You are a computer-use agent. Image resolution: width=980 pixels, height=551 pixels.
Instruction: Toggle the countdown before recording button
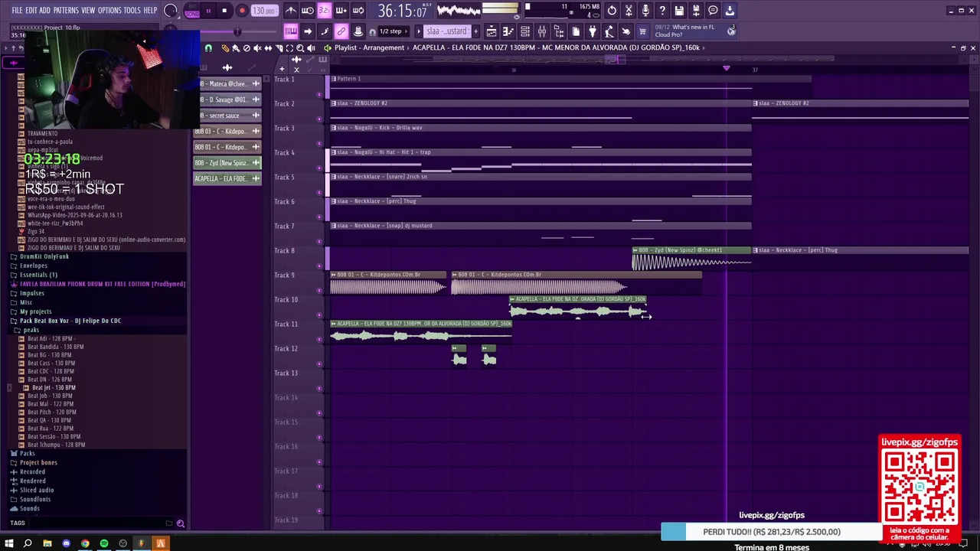point(324,11)
